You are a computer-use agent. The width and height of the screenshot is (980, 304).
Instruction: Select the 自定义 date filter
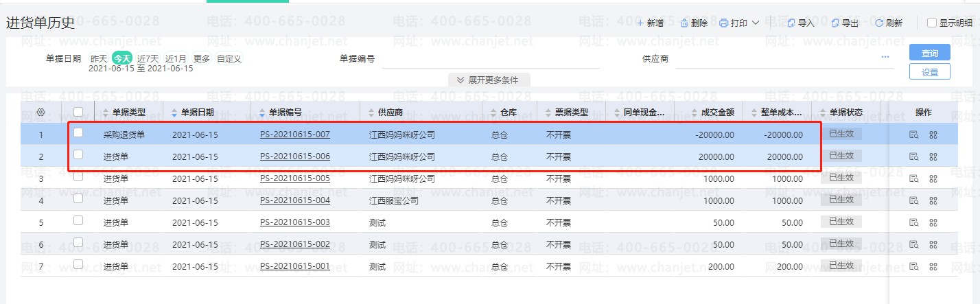pyautogui.click(x=229, y=58)
